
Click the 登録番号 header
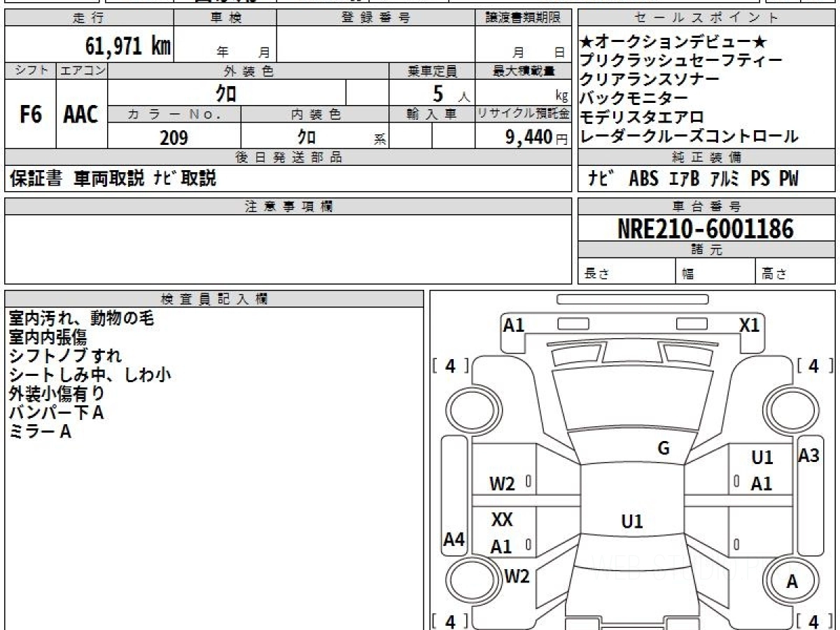376,18
